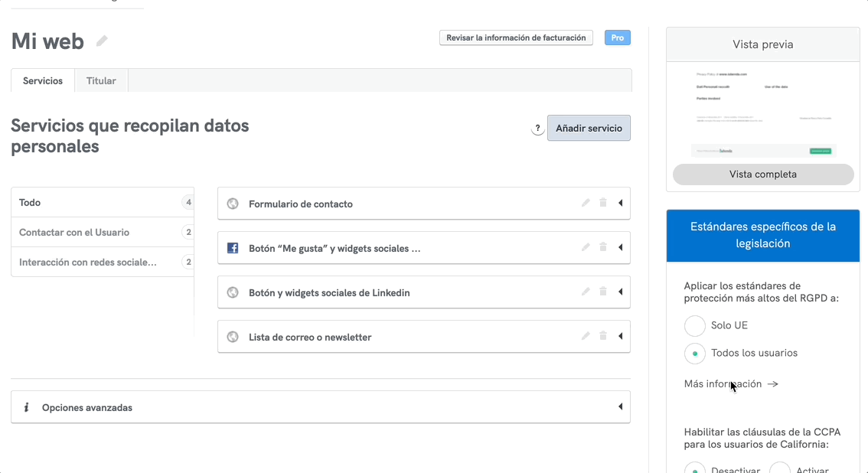Image resolution: width=868 pixels, height=473 pixels.
Task: Expand the Opciones avanzadas section
Action: tap(620, 406)
